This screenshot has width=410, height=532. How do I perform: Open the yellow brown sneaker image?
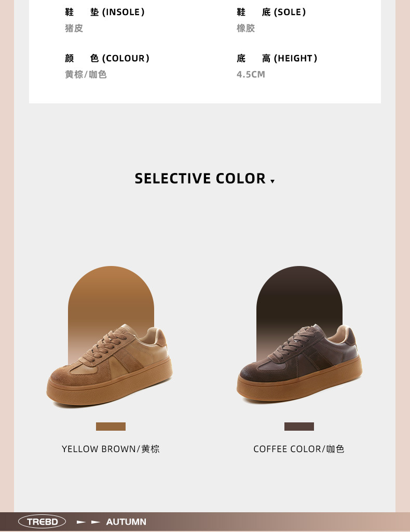110,366
